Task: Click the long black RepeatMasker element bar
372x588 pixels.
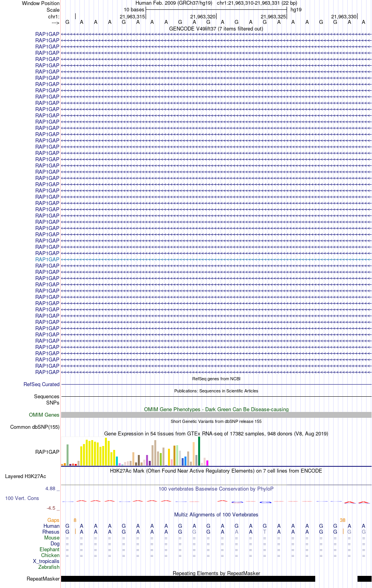Action: coord(188,579)
